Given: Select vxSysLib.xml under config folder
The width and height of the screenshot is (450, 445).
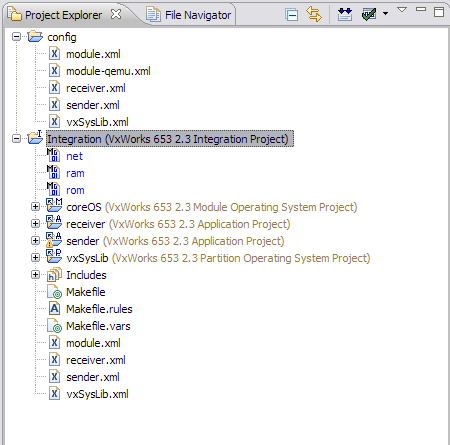Looking at the screenshot, I should coord(97,122).
